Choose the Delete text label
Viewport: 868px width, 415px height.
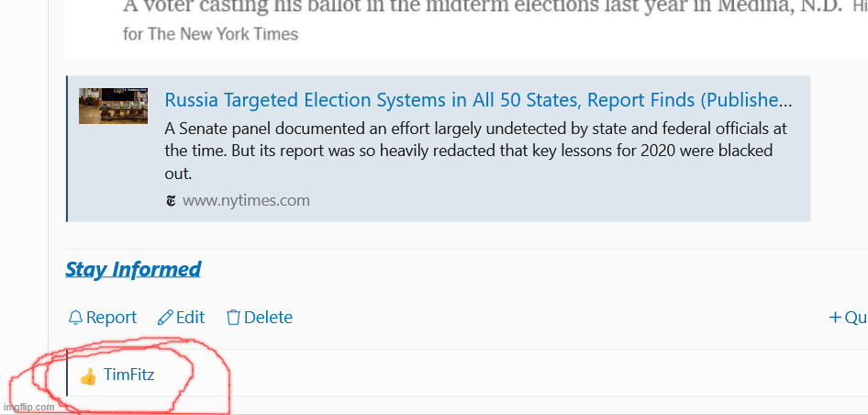[268, 318]
